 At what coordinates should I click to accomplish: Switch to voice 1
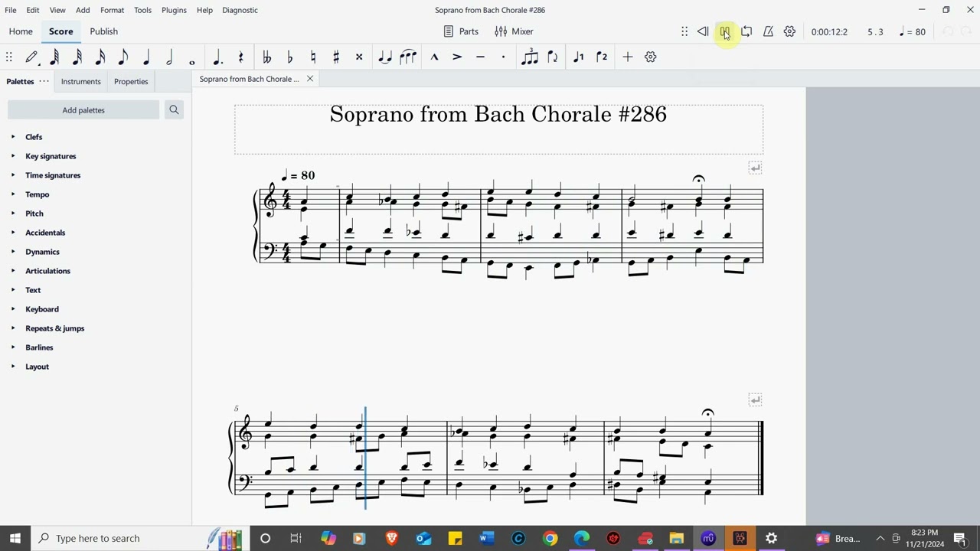(579, 57)
